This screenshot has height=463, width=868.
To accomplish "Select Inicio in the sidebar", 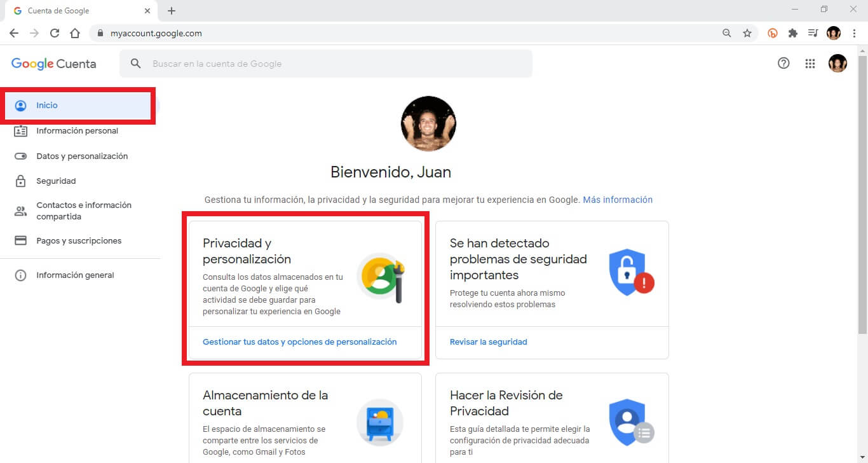I will (79, 106).
